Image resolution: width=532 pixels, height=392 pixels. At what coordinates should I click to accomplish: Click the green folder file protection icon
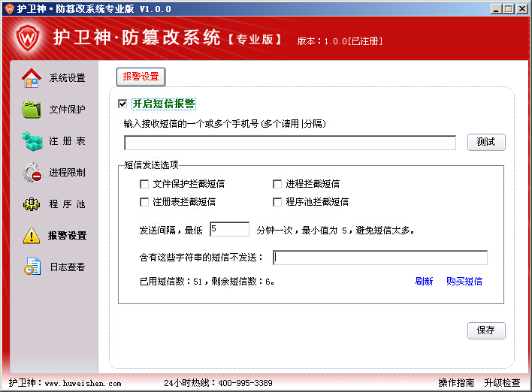click(x=32, y=109)
